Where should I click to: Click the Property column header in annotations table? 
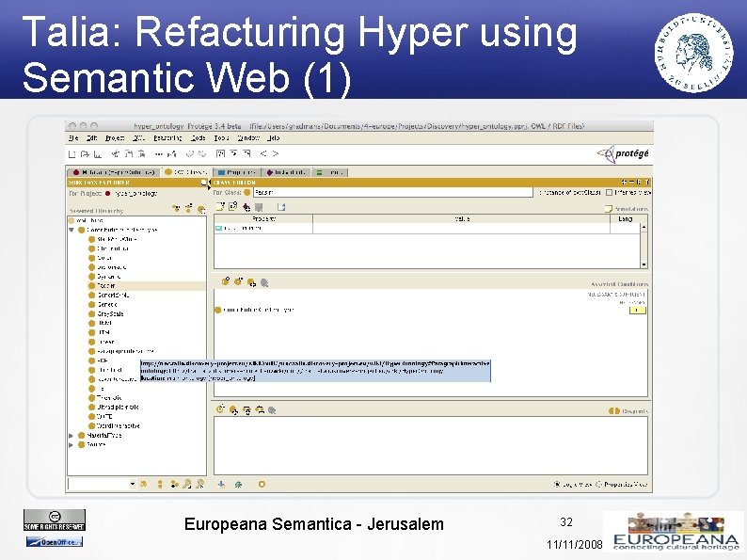263,218
